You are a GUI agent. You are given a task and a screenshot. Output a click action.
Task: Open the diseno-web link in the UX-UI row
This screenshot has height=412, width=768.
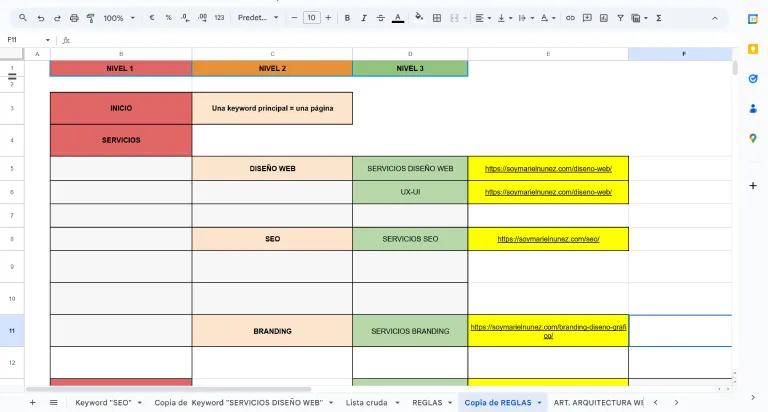tap(548, 192)
